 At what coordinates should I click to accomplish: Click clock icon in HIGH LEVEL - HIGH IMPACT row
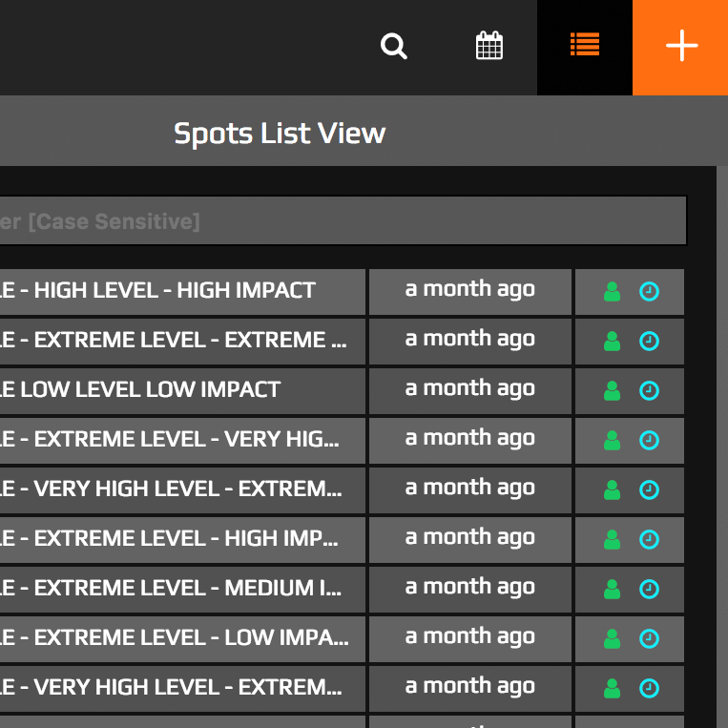(649, 292)
